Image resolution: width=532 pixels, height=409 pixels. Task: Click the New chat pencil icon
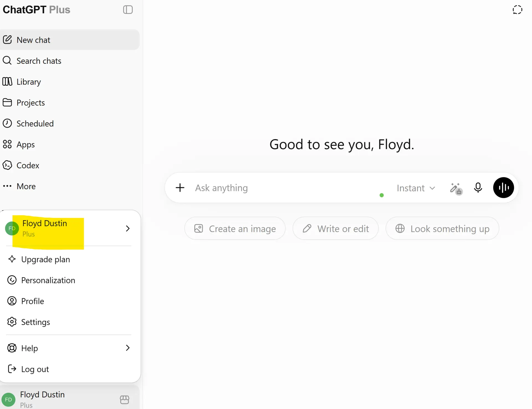(x=7, y=40)
